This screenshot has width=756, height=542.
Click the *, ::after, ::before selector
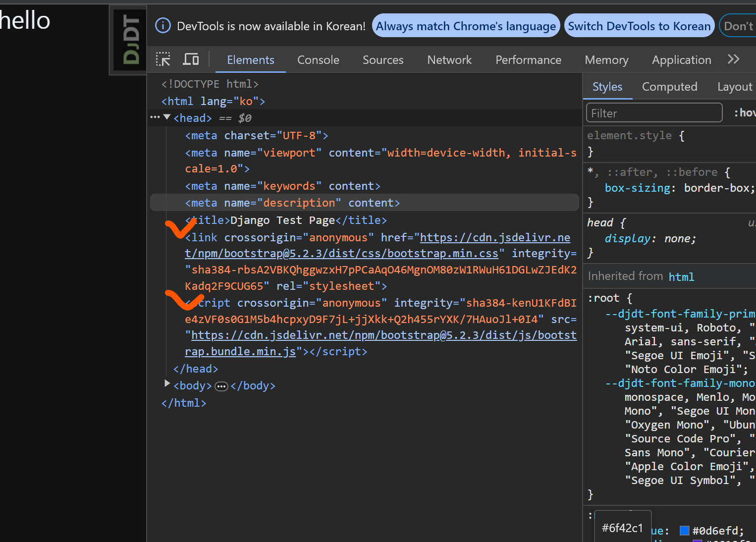652,172
